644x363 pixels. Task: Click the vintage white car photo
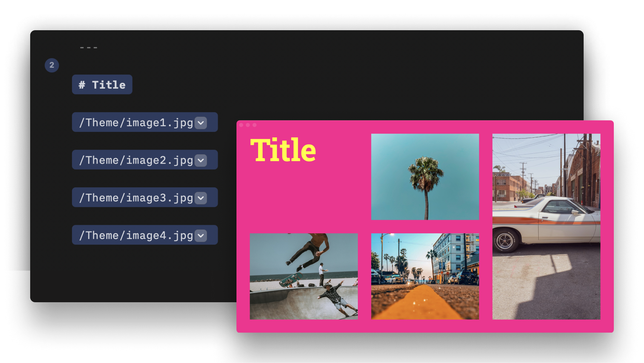coord(546,226)
